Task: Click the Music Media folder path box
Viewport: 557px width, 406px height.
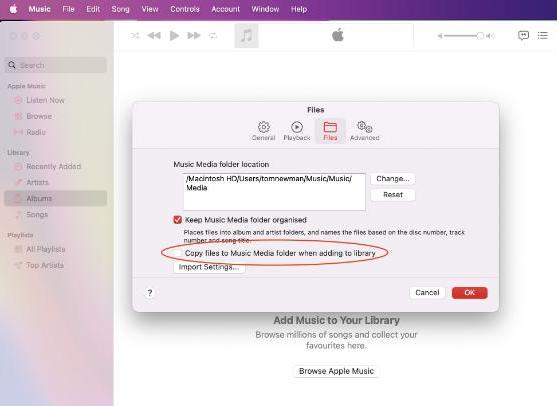Action: point(274,192)
